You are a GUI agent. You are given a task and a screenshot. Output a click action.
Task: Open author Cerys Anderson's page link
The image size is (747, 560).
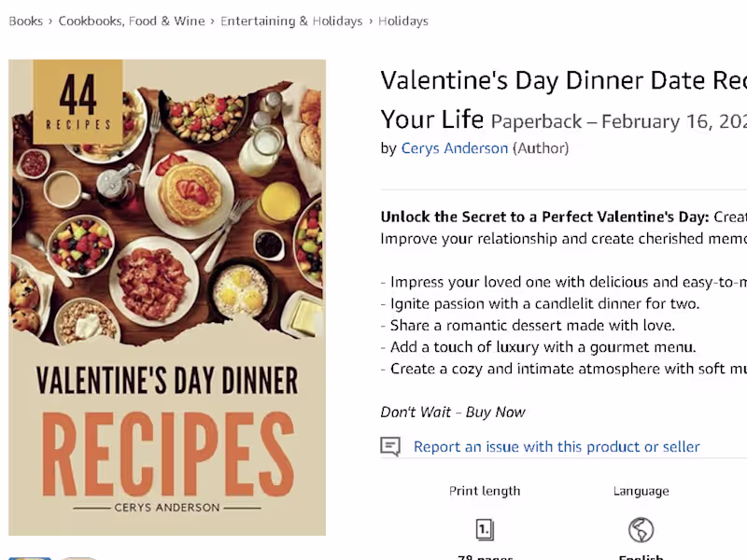tap(455, 148)
